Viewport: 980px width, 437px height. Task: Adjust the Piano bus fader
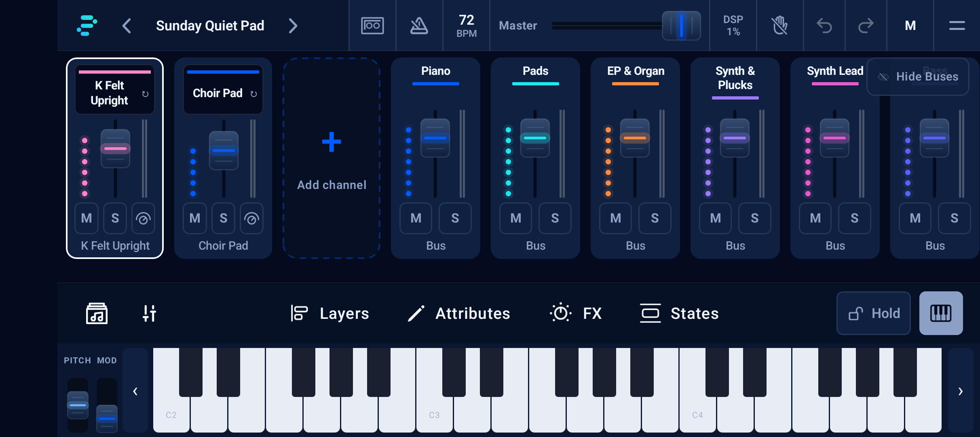(435, 138)
